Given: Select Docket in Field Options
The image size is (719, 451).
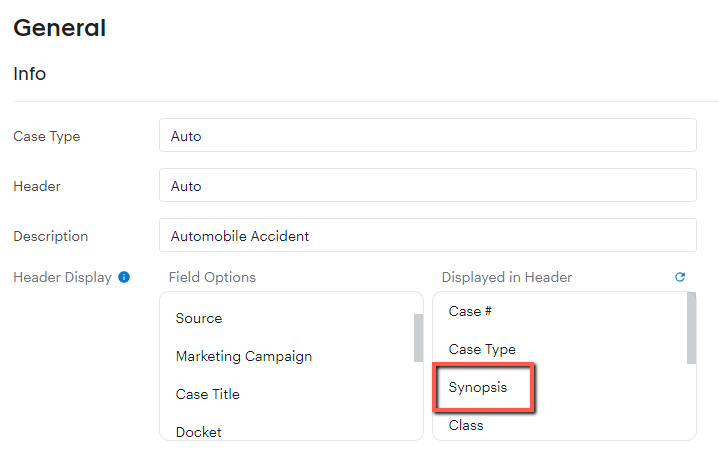Looking at the screenshot, I should 199,432.
